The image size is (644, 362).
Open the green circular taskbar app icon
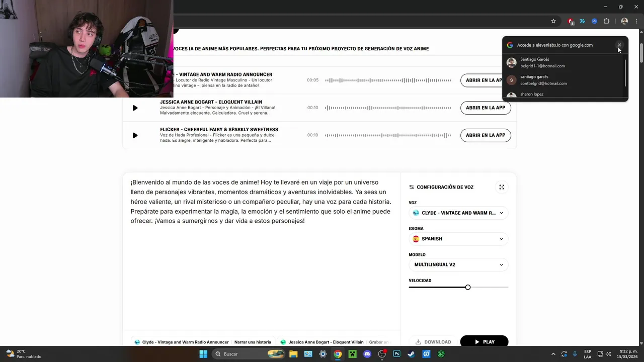point(441,354)
